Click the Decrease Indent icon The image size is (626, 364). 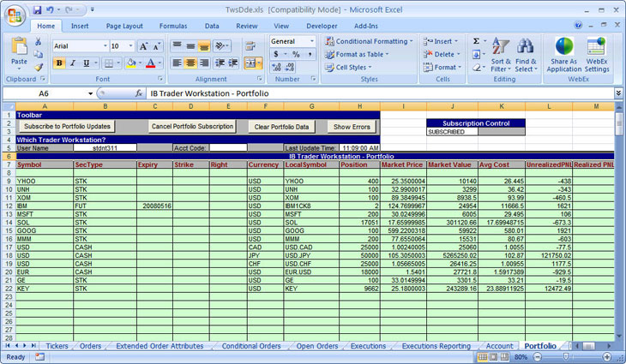click(220, 63)
